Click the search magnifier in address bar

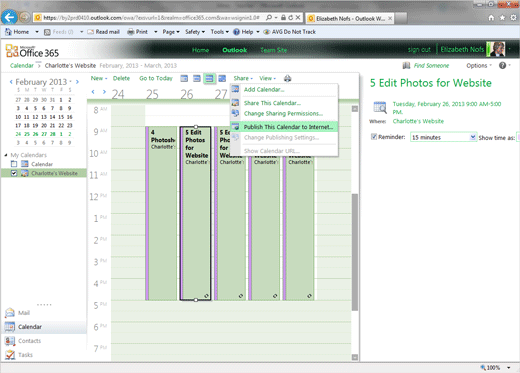[269, 18]
